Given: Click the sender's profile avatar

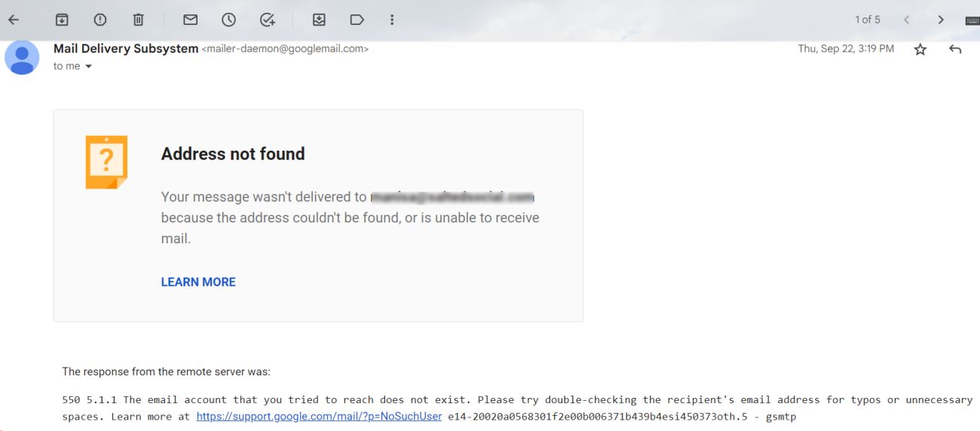Looking at the screenshot, I should point(22,57).
